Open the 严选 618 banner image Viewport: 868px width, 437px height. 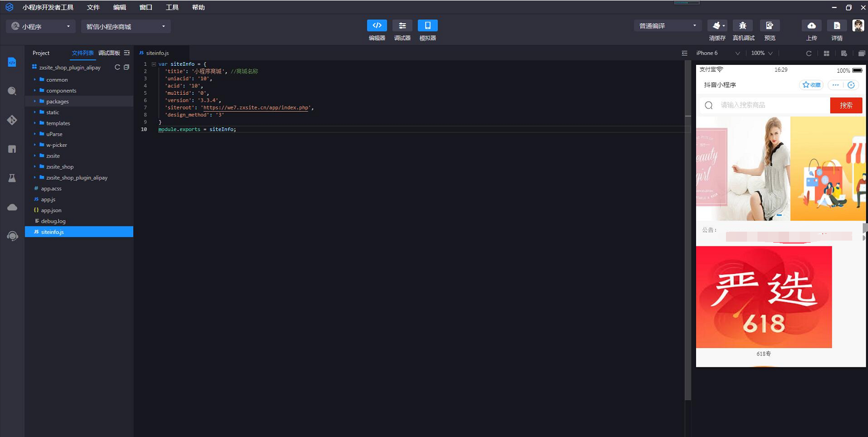click(x=764, y=297)
